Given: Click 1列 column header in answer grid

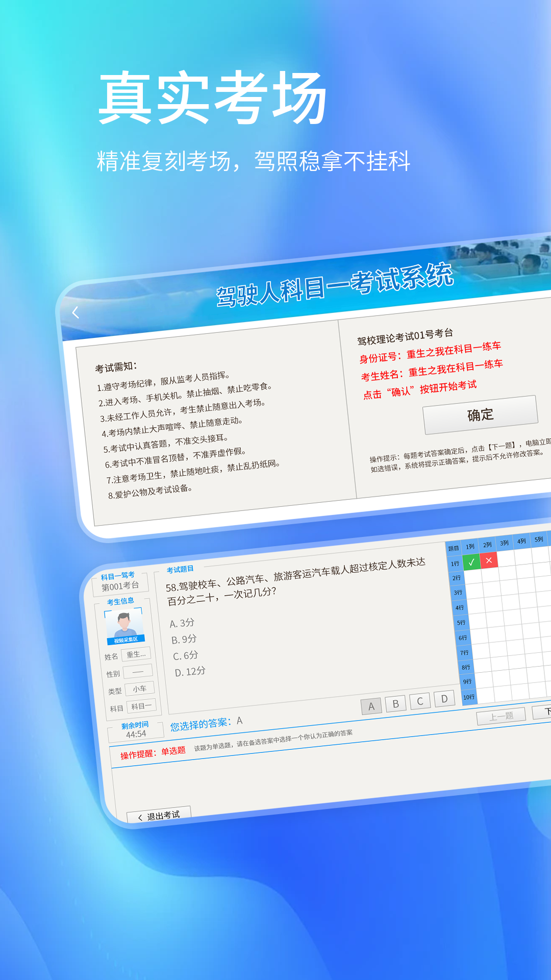Looking at the screenshot, I should coord(470,546).
